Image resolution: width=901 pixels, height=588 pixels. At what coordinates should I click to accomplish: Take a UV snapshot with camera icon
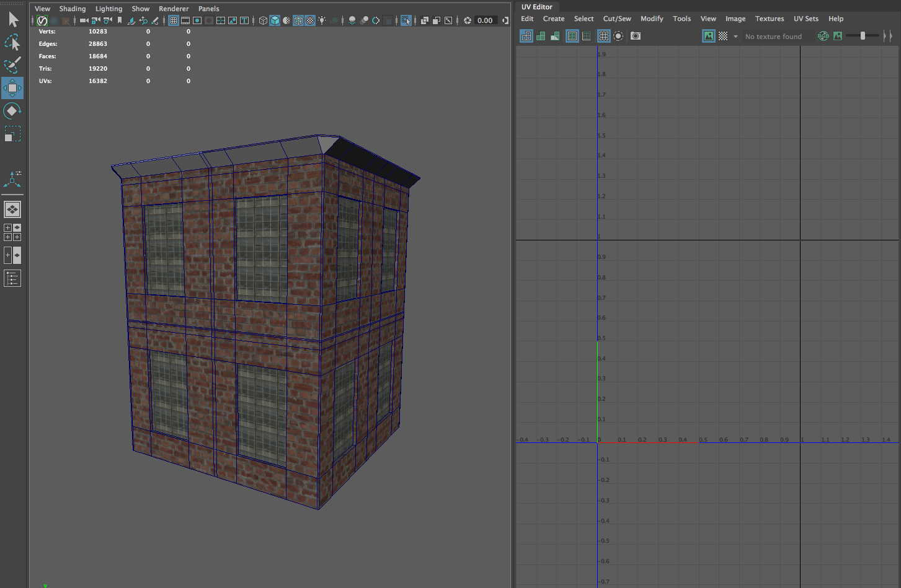tap(636, 36)
